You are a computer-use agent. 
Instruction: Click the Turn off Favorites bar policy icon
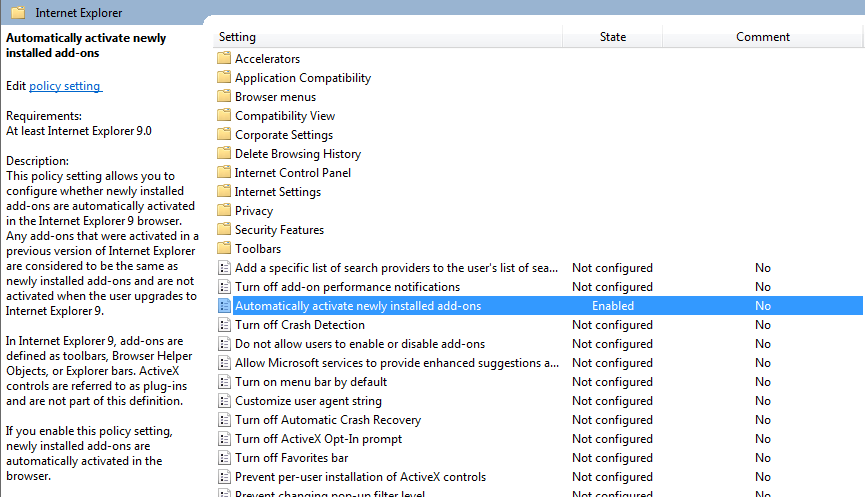coord(224,458)
